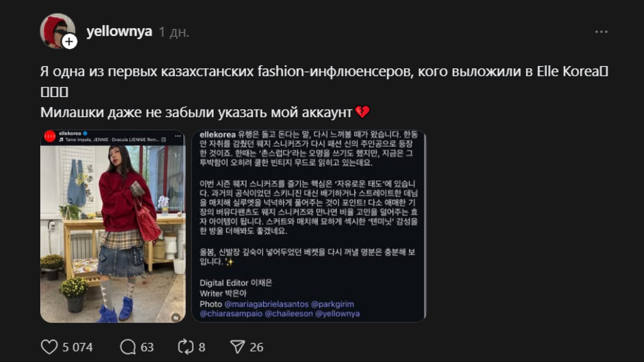The height and width of the screenshot is (362, 644).
Task: Click the blue verified badge beside ellekorea
Action: pyautogui.click(x=85, y=133)
